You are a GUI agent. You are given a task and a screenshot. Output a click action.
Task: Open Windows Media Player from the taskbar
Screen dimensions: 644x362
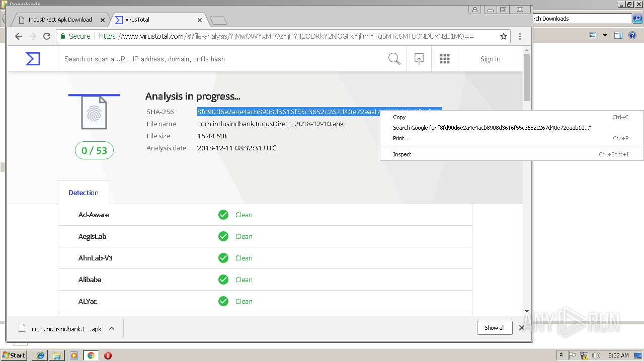coord(74,355)
